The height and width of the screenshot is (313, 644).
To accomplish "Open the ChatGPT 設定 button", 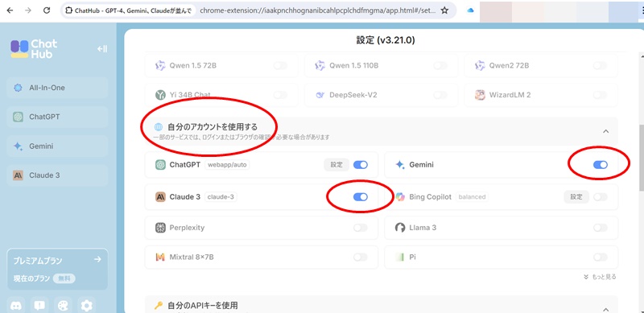I will point(336,165).
